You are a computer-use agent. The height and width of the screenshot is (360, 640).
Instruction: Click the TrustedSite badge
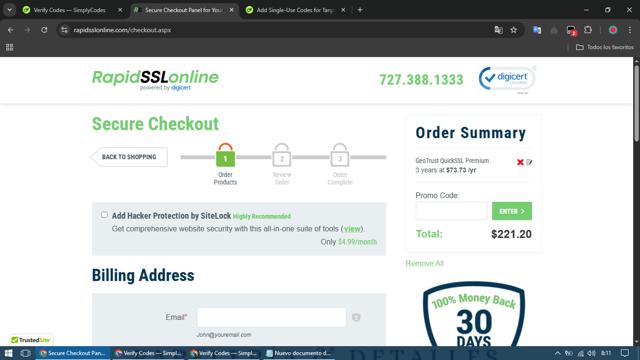(x=31, y=340)
